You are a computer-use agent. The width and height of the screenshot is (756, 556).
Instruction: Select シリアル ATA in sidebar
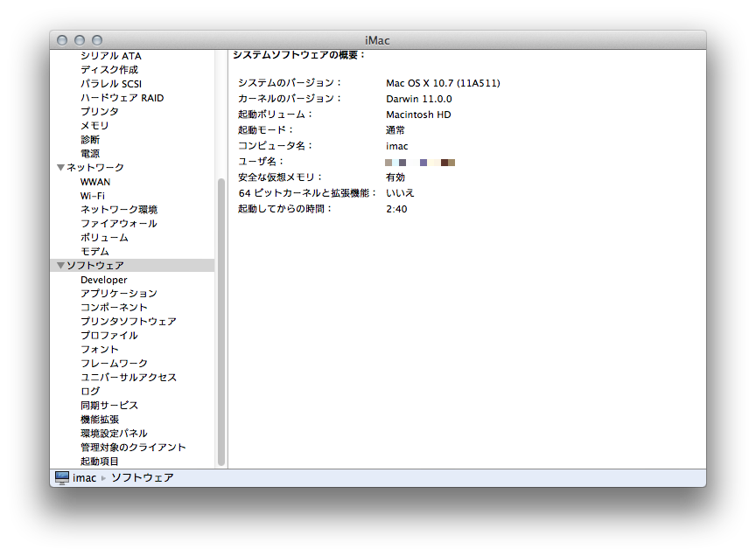point(111,56)
